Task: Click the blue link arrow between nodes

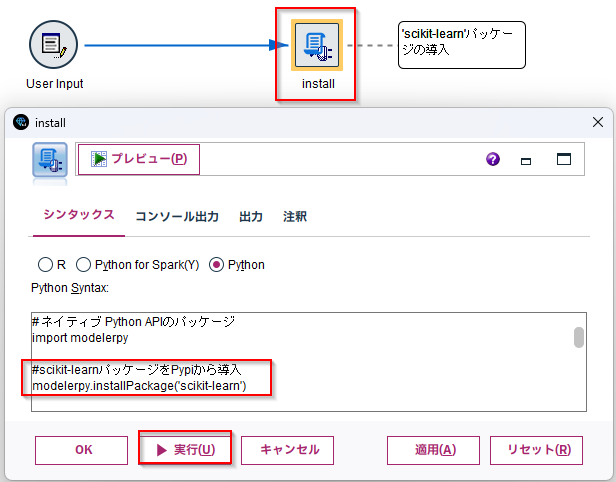Action: point(186,45)
